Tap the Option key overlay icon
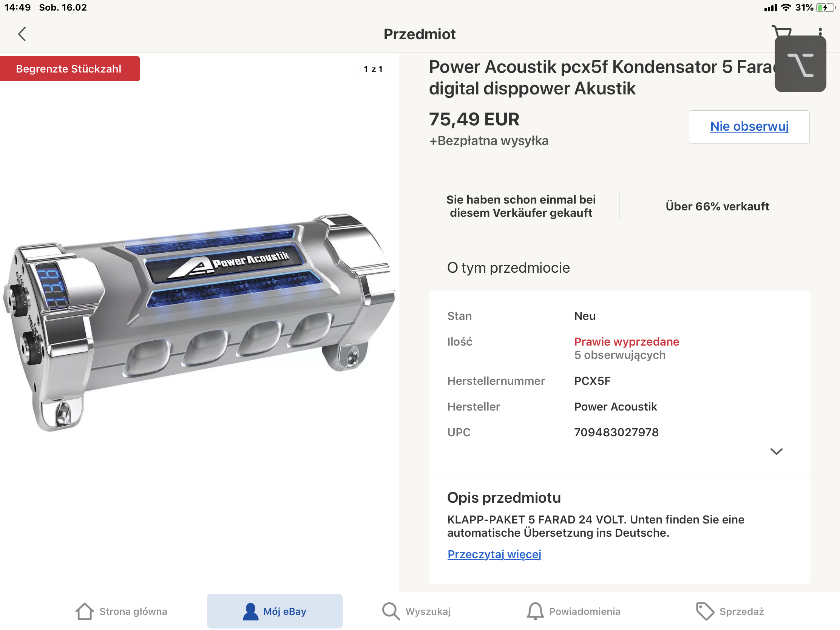The height and width of the screenshot is (630, 840). click(x=800, y=65)
